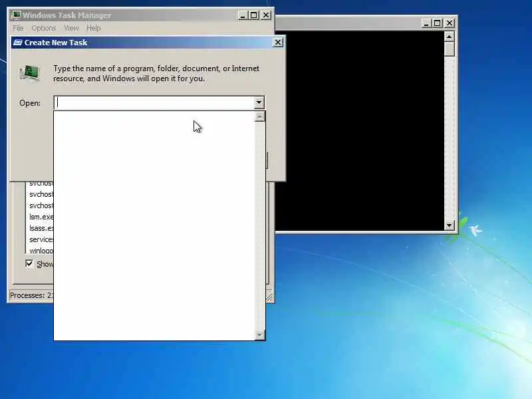Image resolution: width=532 pixels, height=399 pixels.
Task: Click the Task Manager resize grip
Action: coord(270,297)
